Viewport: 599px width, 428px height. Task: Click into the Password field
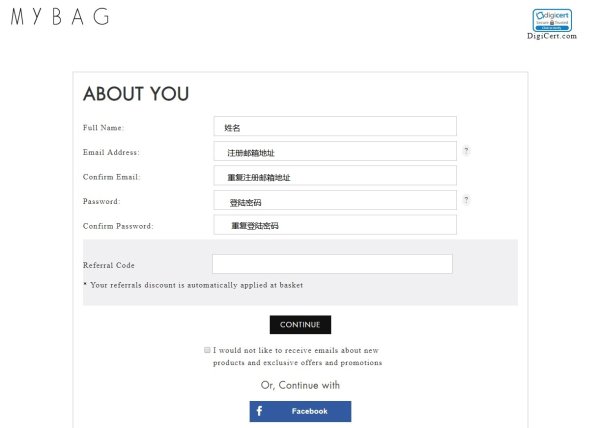(x=335, y=200)
